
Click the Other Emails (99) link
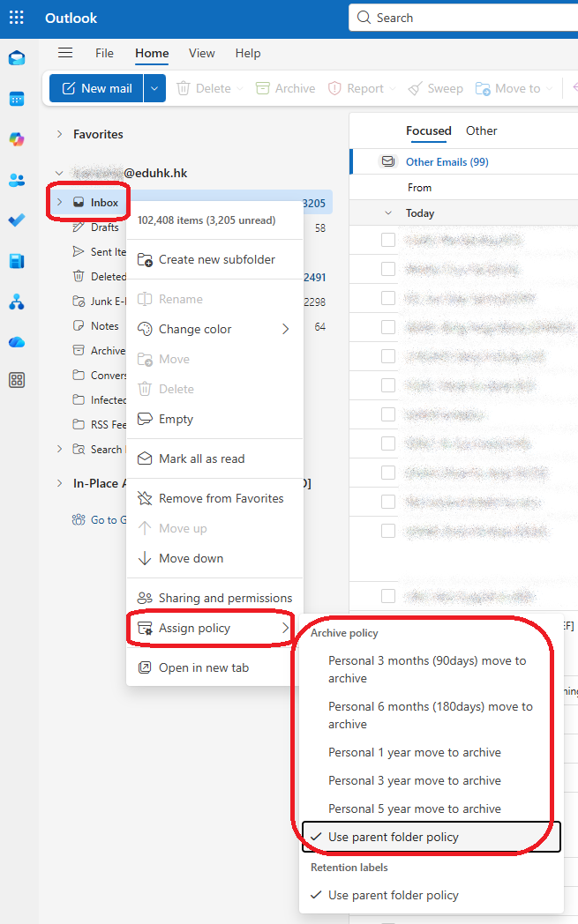point(447,162)
